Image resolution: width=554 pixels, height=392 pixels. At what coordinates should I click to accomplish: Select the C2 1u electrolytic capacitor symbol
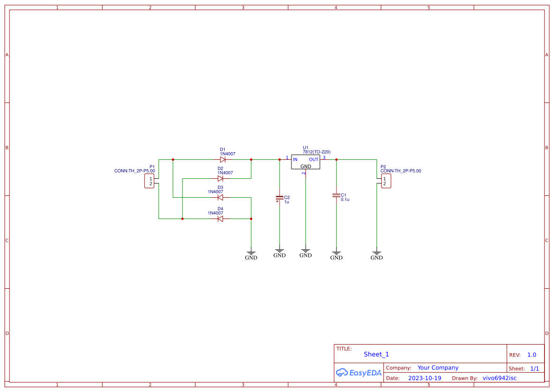(280, 198)
